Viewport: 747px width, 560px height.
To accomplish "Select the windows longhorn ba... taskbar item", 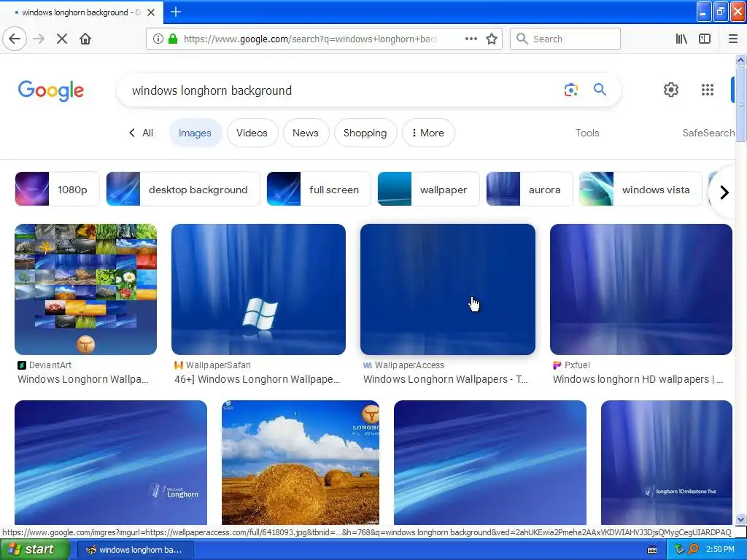I will [135, 550].
